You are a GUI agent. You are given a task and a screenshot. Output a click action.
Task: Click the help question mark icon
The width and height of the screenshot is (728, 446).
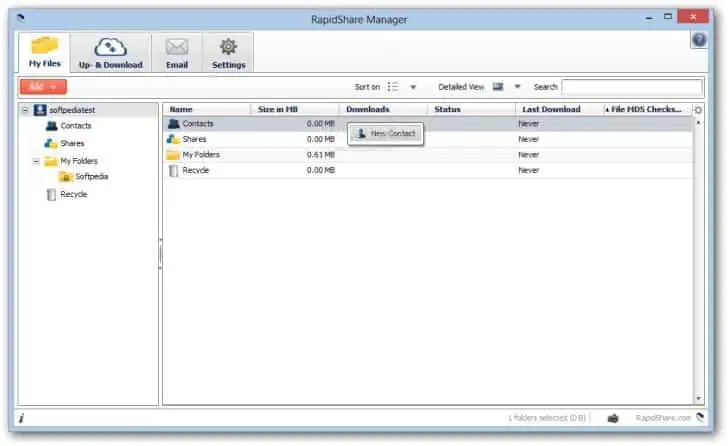[699, 40]
